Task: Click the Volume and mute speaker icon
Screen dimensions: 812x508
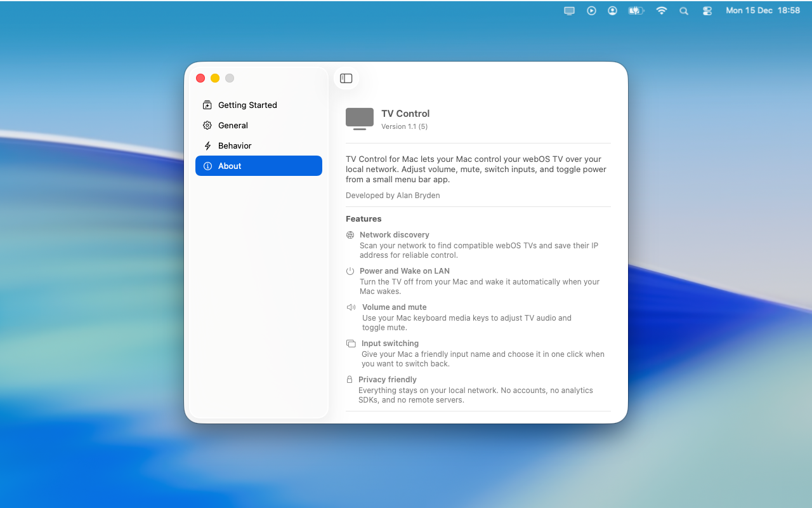Action: click(x=351, y=307)
